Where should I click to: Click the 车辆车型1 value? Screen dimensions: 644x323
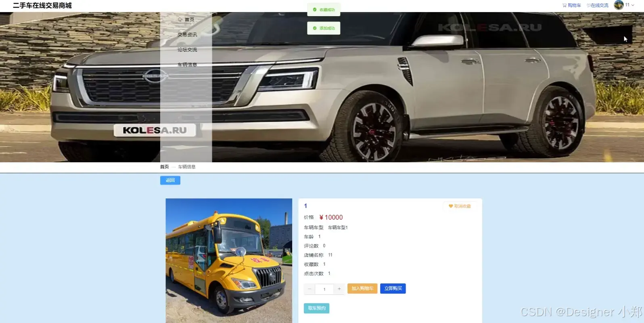pos(338,228)
